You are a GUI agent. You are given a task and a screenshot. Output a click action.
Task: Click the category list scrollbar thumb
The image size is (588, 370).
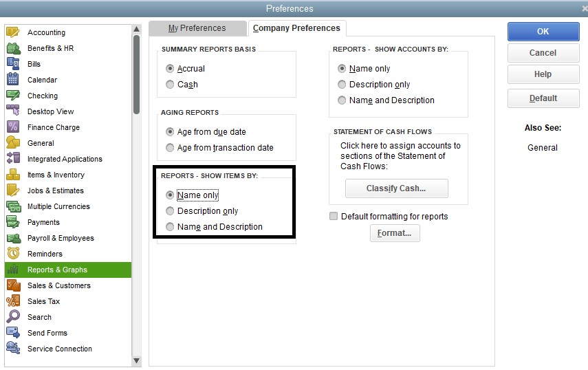tap(136, 74)
